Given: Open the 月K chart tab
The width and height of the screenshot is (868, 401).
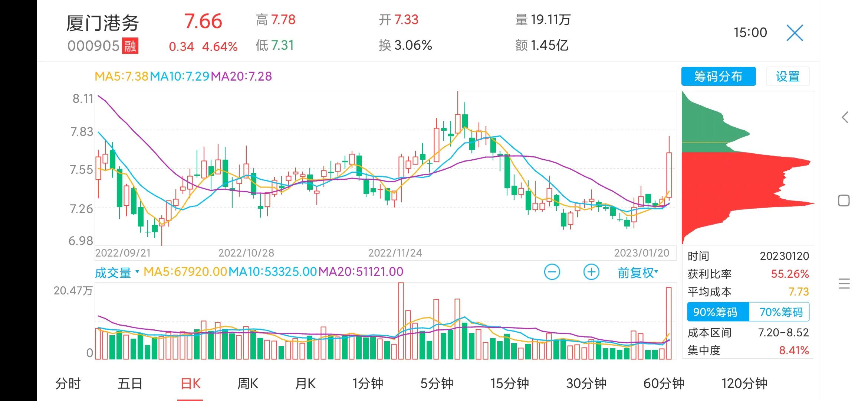Looking at the screenshot, I should pyautogui.click(x=305, y=384).
